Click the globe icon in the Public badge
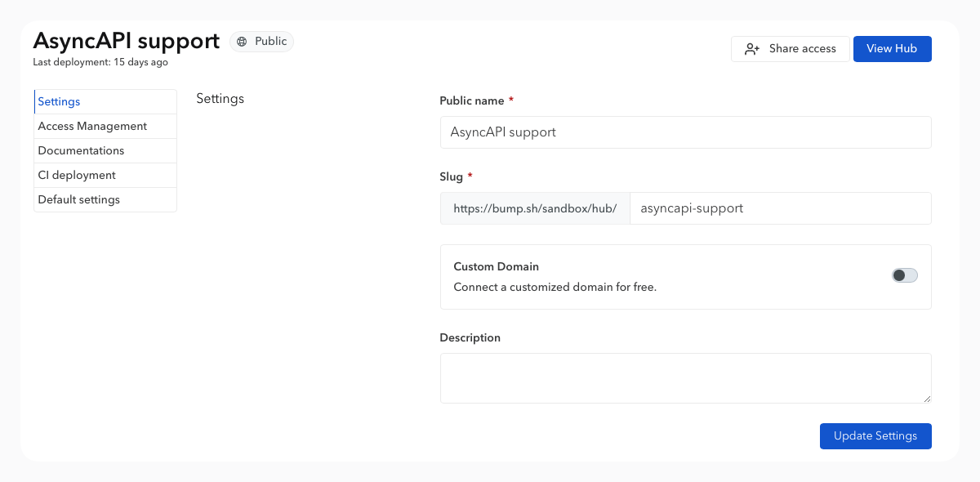This screenshot has height=482, width=980. (x=242, y=42)
